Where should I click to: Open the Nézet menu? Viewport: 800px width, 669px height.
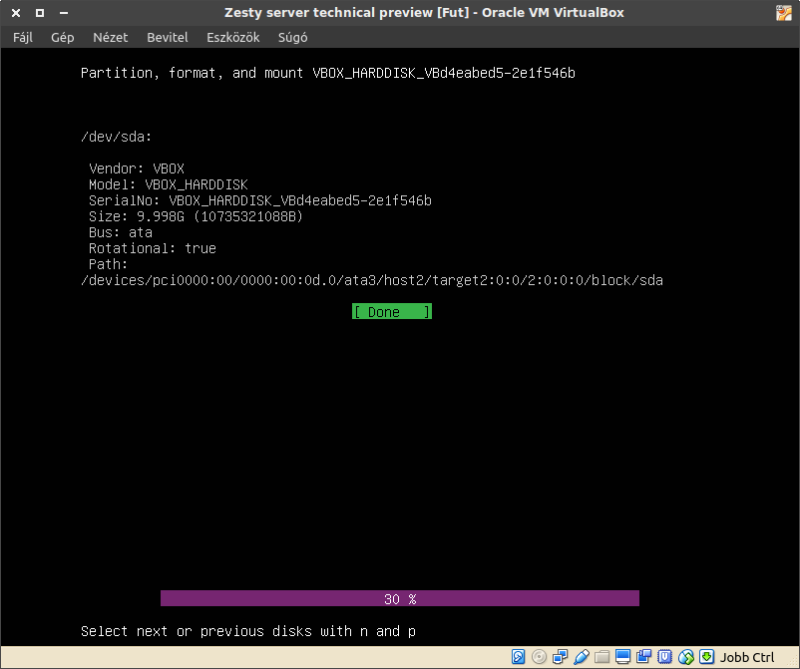click(x=110, y=37)
